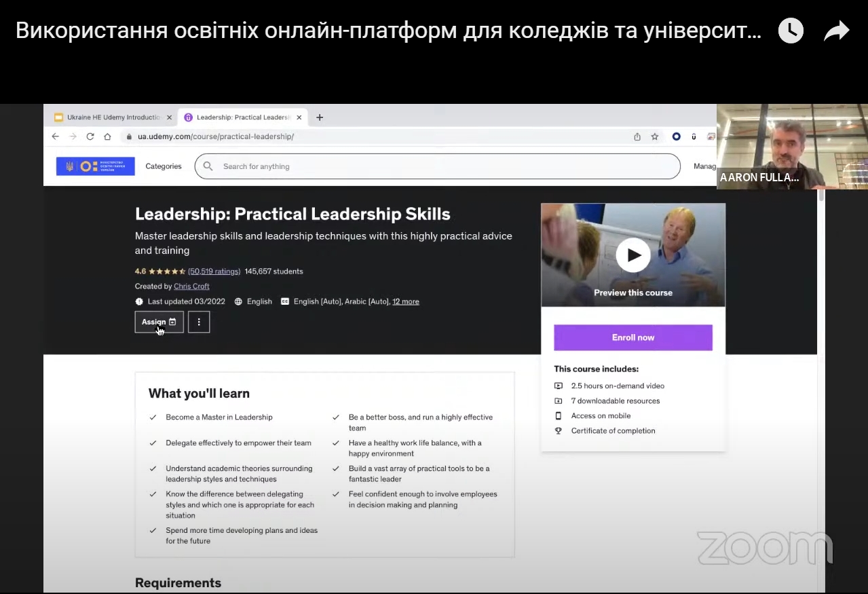This screenshot has width=868, height=594.
Task: Click the magnifier icon in search bar
Action: click(x=208, y=166)
